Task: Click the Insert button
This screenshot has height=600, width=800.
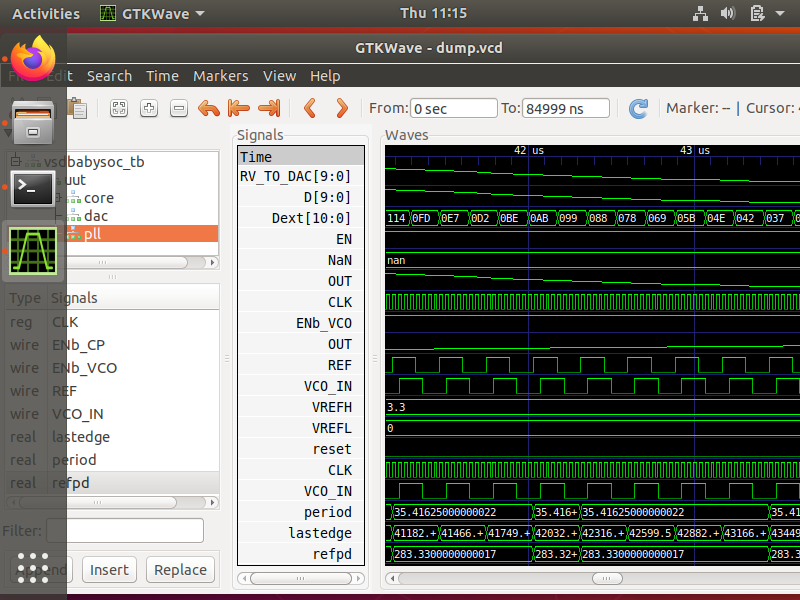Action: [109, 570]
